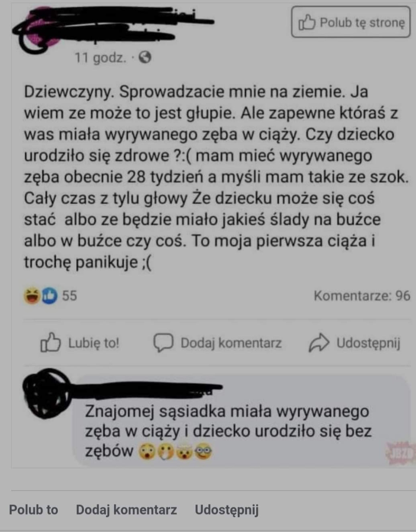This screenshot has width=416, height=532.
Task: Click the Lubię to! thumbs-up icon
Action: tap(50, 342)
